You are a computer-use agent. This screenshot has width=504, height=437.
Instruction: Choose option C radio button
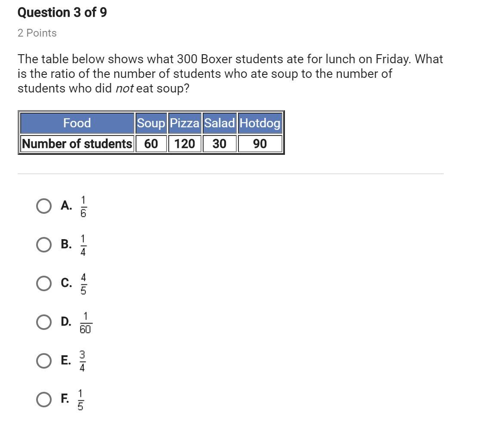tap(43, 283)
